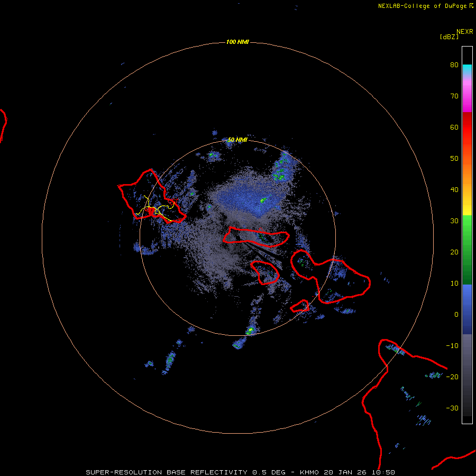Click the [dBZ] legend unit label
Viewport: 476px width, 476px height.
[x=449, y=37]
